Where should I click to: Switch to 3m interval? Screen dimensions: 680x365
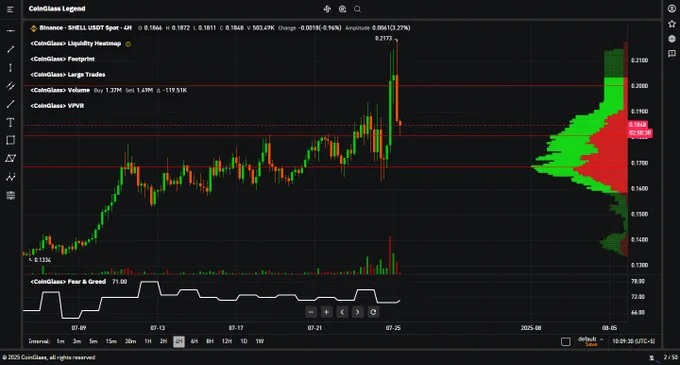77,342
